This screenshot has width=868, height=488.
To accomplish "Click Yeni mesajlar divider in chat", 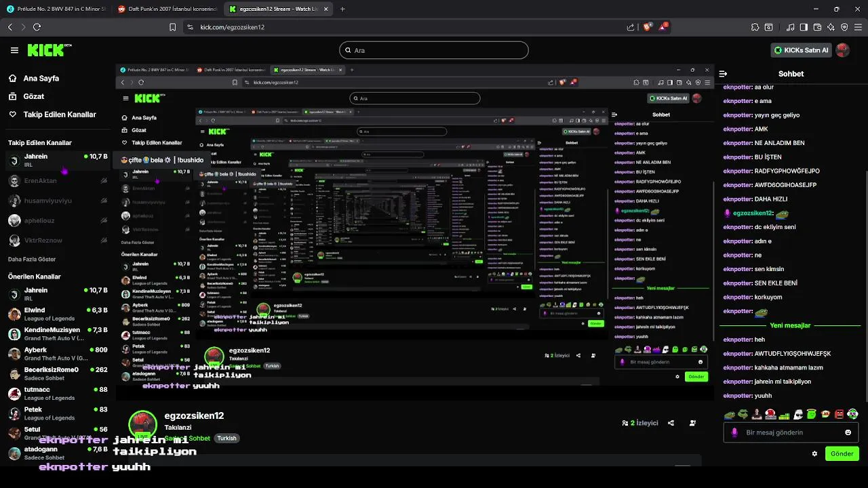I will tap(790, 325).
